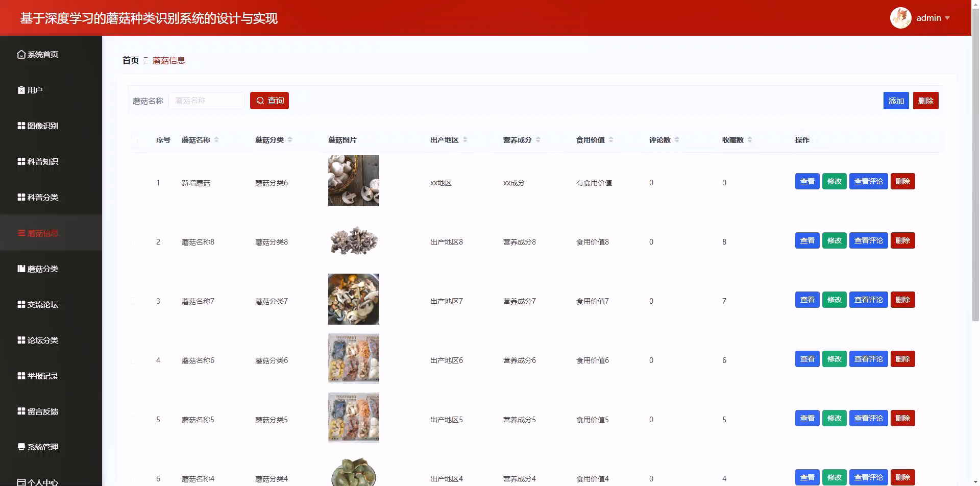Click the 举报记录 report records icon
The width and height of the screenshot is (980, 486).
[x=21, y=376]
